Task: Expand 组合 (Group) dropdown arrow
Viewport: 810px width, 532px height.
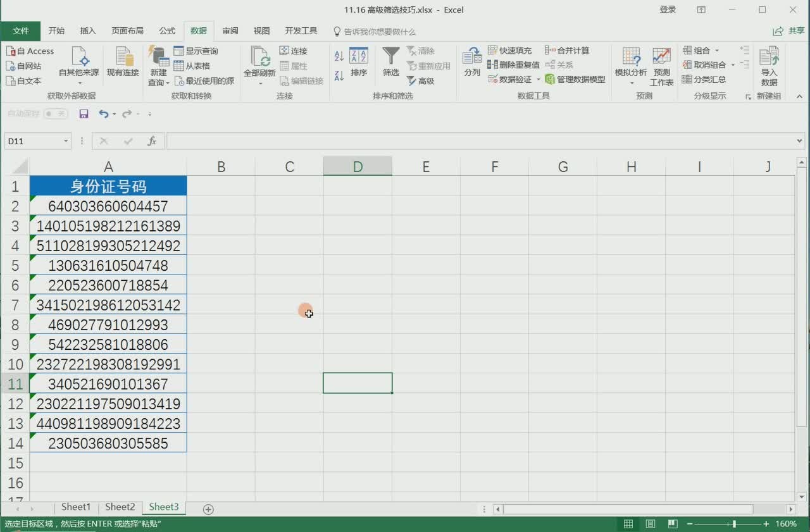Action: [717, 51]
